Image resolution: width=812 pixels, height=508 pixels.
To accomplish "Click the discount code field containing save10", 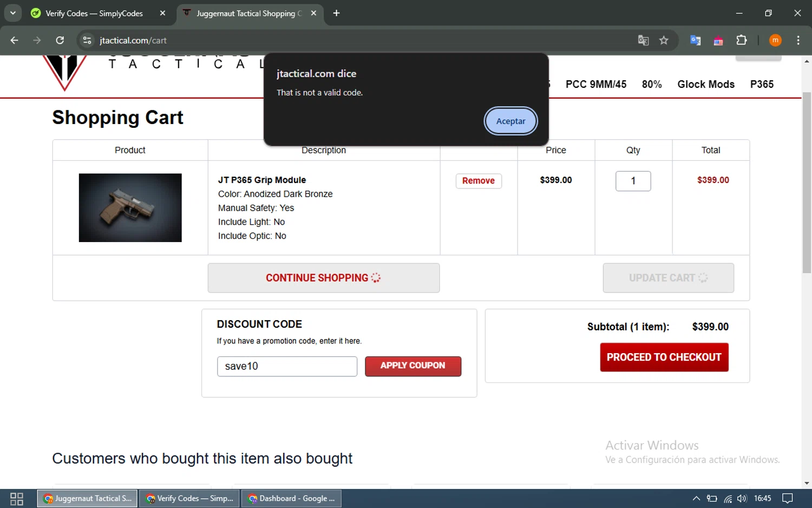I will click(287, 366).
